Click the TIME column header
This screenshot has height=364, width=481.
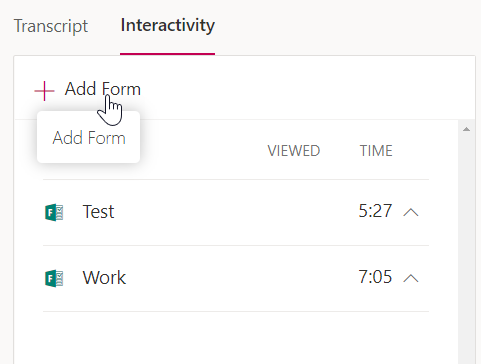click(x=376, y=151)
